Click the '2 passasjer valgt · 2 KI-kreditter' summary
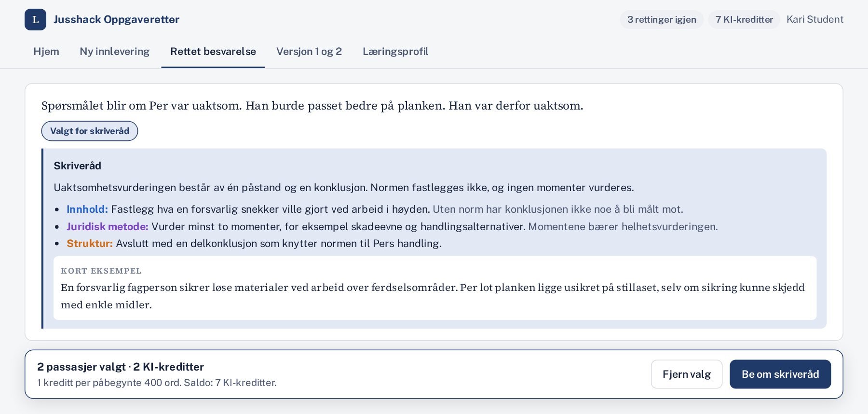The width and height of the screenshot is (868, 414). pyautogui.click(x=121, y=367)
